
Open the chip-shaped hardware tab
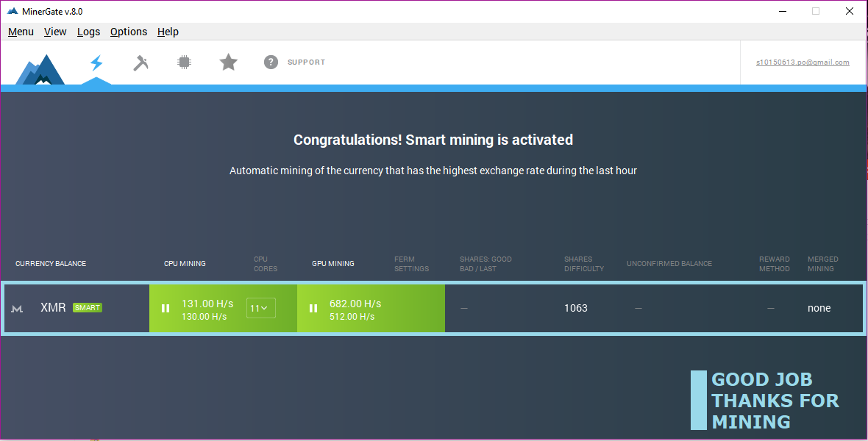coord(185,62)
